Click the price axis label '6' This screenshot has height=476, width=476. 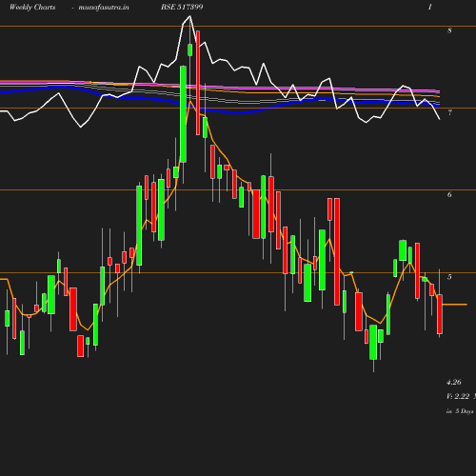[449, 194]
